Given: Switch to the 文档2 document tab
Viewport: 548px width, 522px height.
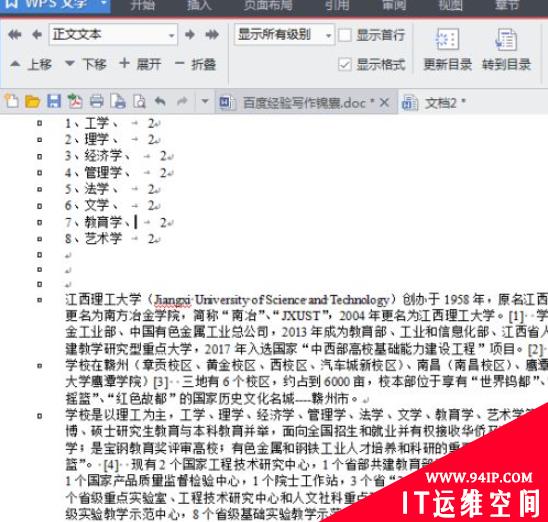Looking at the screenshot, I should pyautogui.click(x=434, y=103).
